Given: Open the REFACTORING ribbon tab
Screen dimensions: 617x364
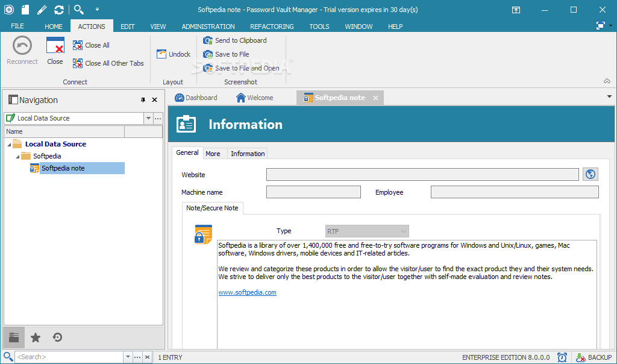Looking at the screenshot, I should pos(272,27).
